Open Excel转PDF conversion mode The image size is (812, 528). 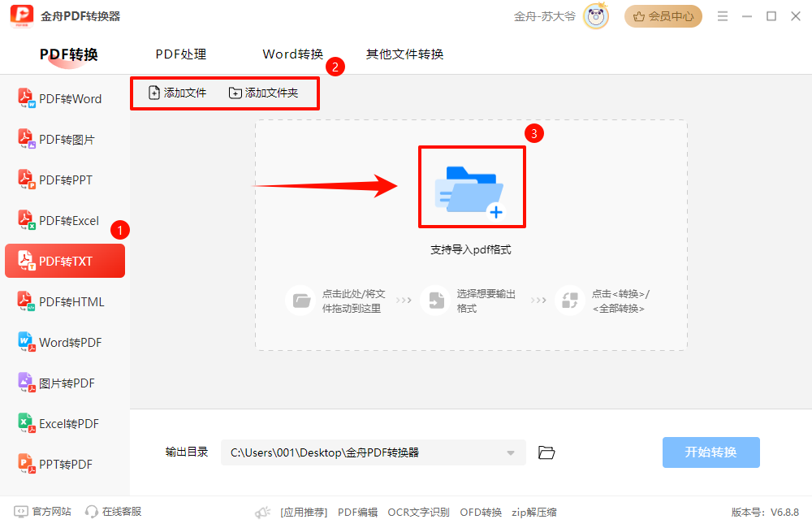65,423
